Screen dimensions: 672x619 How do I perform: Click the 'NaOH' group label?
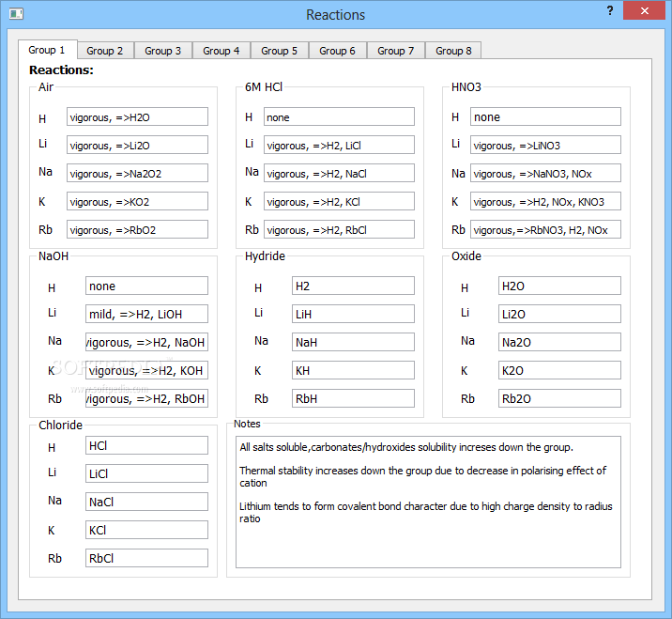coord(53,256)
